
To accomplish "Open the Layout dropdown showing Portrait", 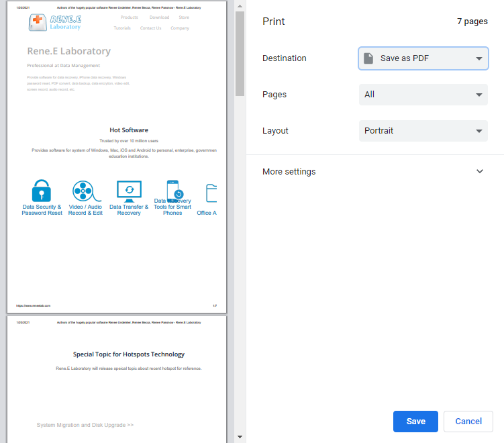I will (x=423, y=131).
